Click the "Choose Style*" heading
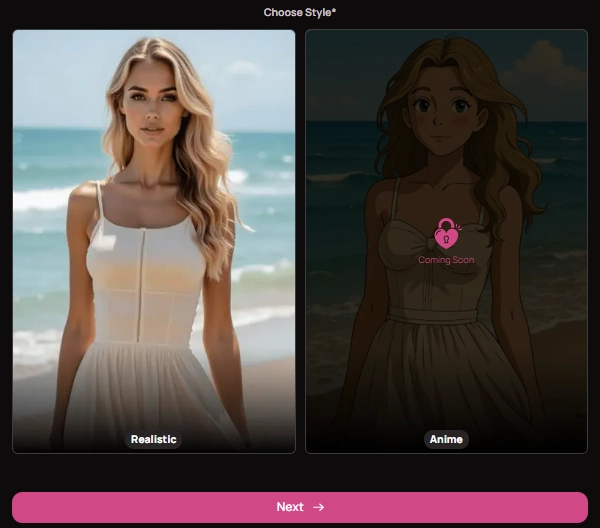This screenshot has width=600, height=528. 297,12
